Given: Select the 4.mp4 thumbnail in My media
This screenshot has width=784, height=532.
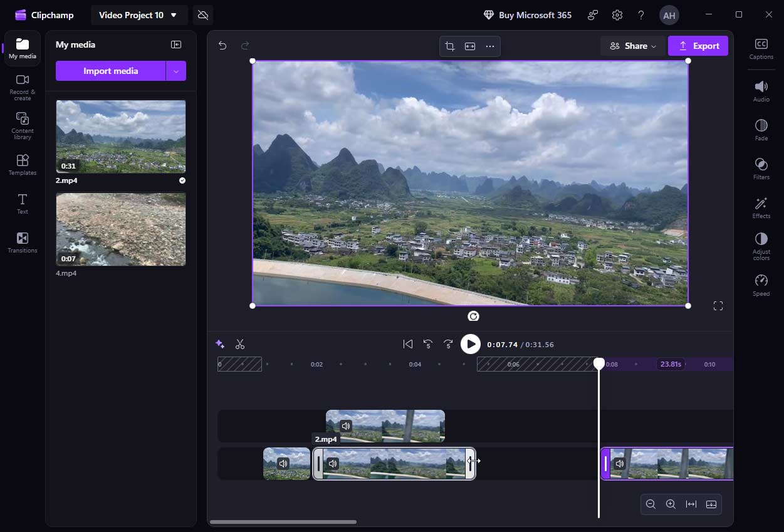Looking at the screenshot, I should [x=120, y=229].
